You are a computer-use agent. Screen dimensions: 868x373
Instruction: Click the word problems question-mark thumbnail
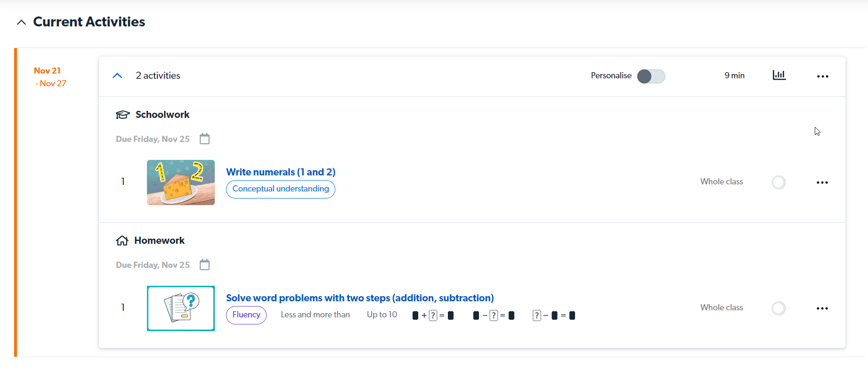coord(181,308)
